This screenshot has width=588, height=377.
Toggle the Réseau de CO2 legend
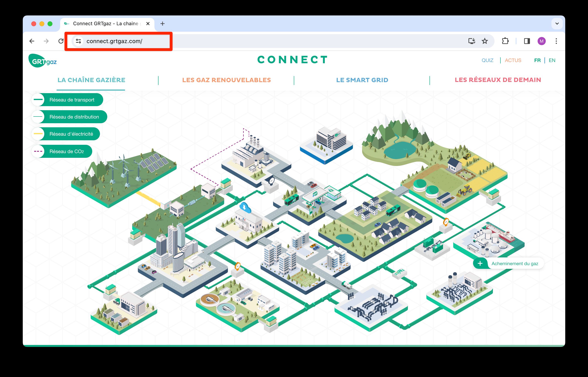62,151
